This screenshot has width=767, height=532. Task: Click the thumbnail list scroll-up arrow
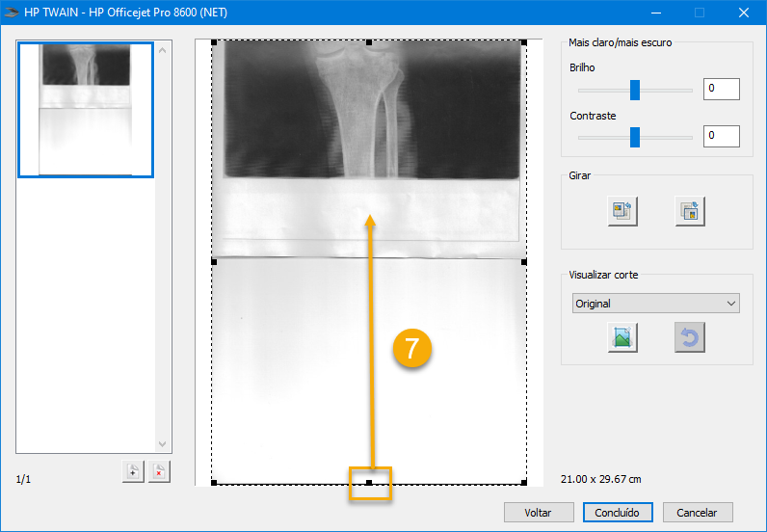point(163,50)
